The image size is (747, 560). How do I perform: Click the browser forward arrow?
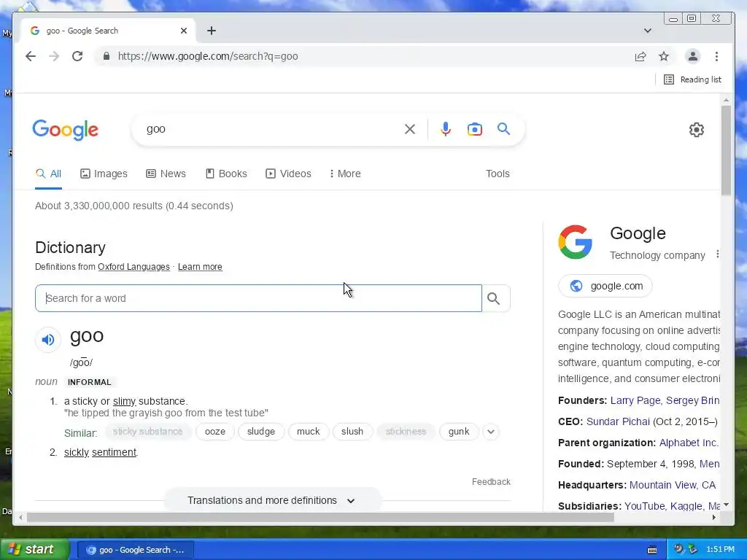[54, 56]
